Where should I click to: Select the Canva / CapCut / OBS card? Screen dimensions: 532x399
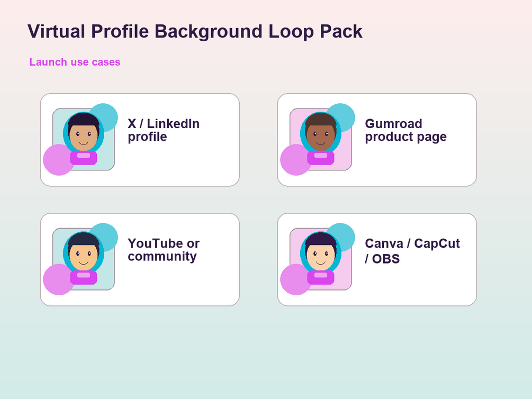tap(377, 259)
